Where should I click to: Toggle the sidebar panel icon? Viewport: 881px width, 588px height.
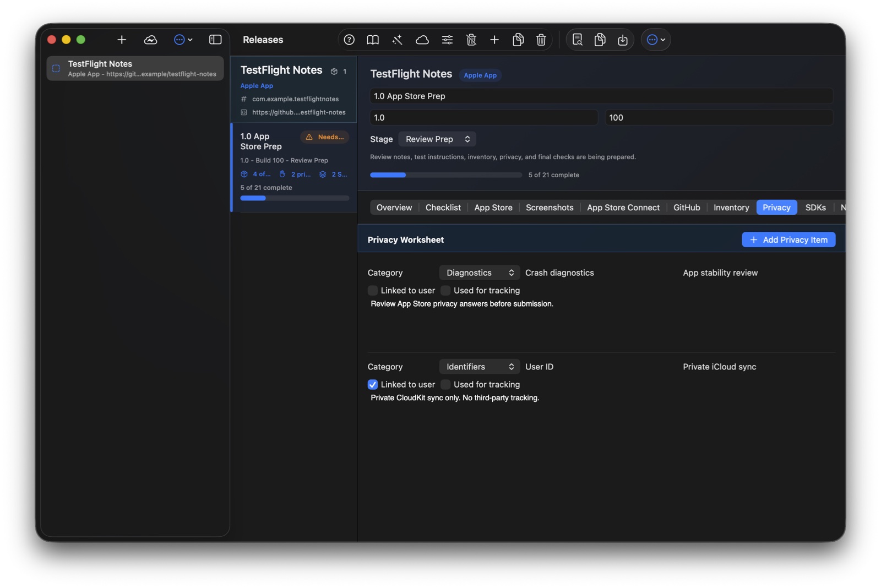[215, 40]
